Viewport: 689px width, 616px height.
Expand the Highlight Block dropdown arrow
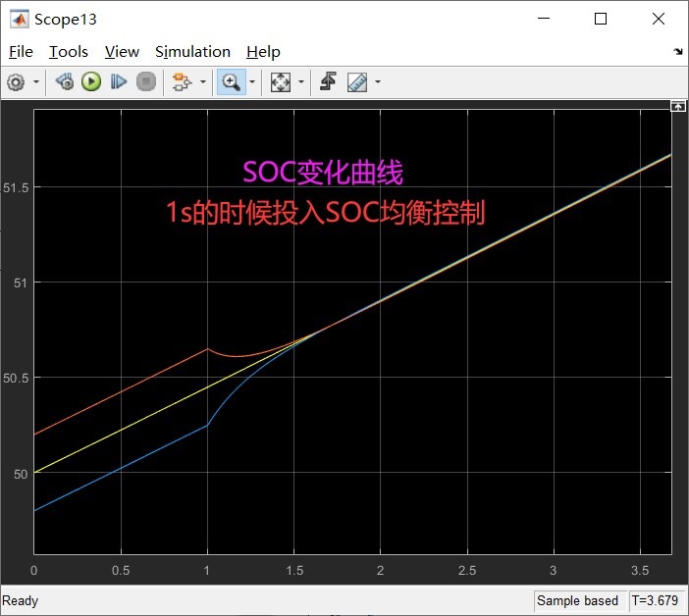point(203,81)
